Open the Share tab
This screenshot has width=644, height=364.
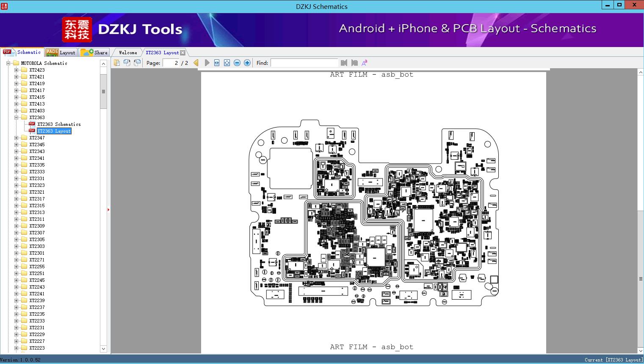coord(94,53)
